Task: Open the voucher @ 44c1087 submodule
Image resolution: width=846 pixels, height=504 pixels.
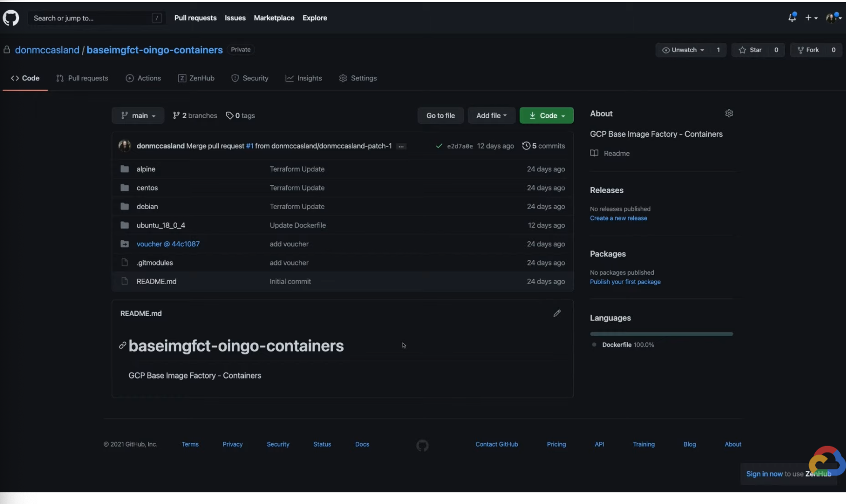Action: [168, 244]
